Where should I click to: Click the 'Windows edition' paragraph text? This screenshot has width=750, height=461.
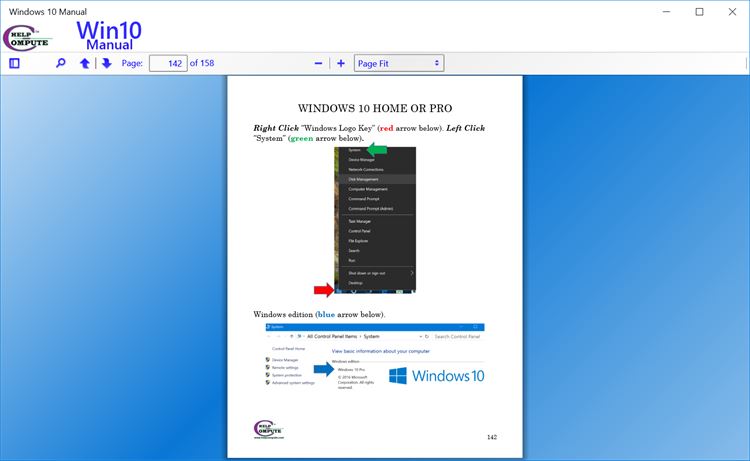click(x=319, y=314)
